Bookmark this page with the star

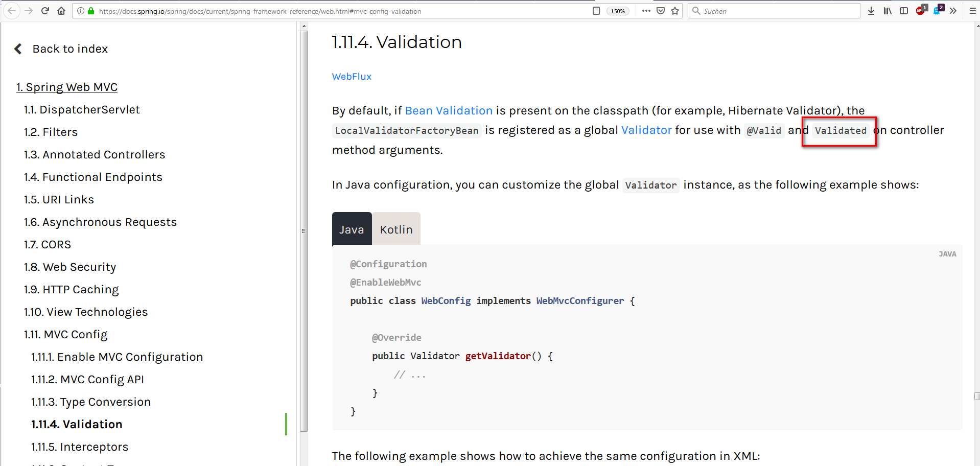pos(674,11)
